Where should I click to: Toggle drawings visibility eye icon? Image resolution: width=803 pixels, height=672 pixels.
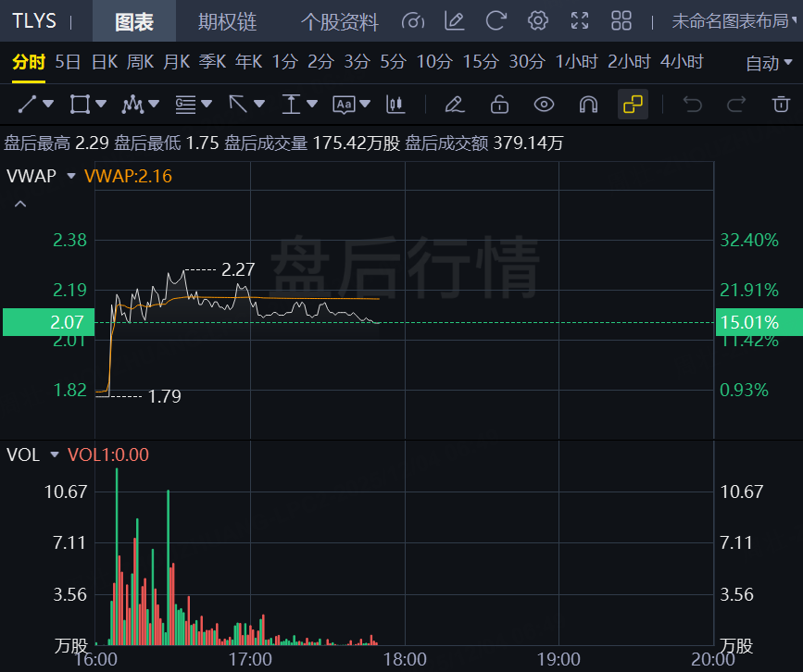click(x=544, y=105)
